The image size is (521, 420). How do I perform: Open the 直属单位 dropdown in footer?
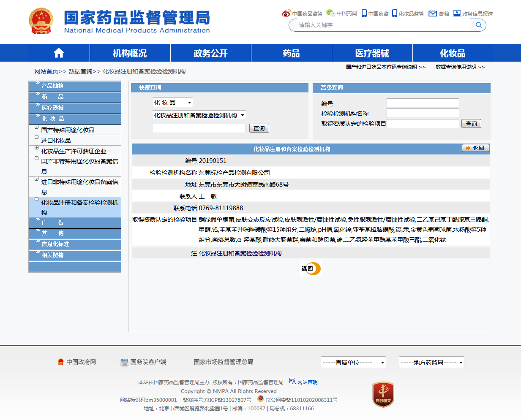[x=353, y=362]
